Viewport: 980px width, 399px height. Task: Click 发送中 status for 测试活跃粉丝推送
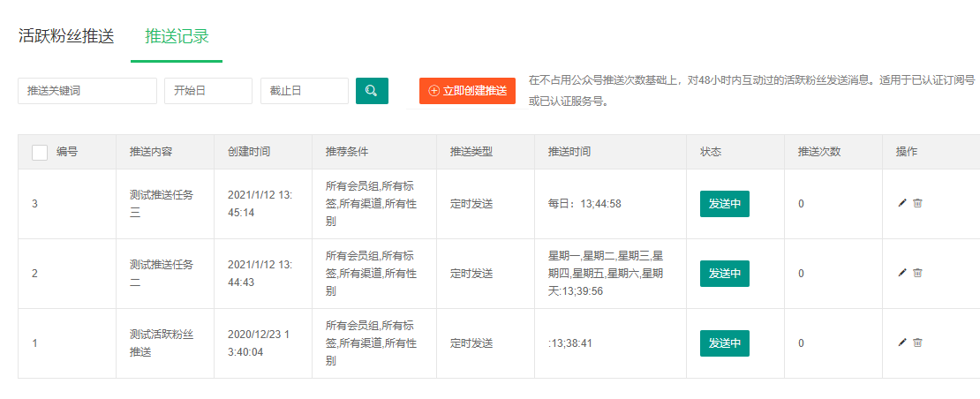pos(724,343)
